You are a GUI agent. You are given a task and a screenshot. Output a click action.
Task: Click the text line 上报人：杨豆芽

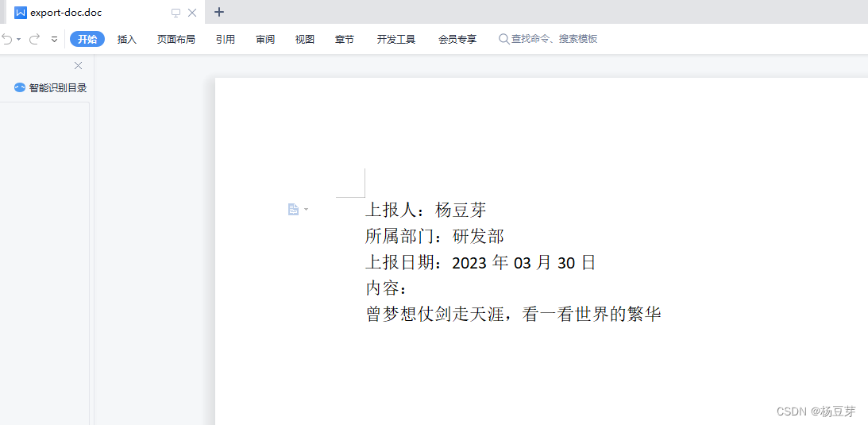(426, 211)
